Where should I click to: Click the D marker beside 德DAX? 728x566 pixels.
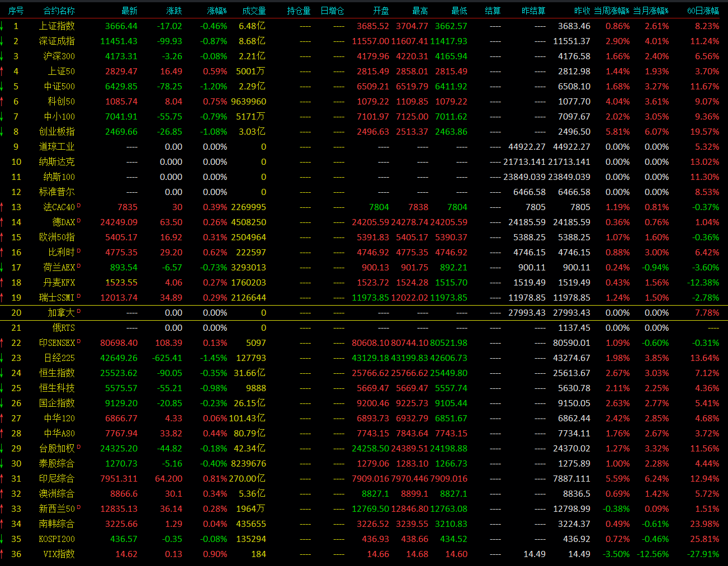pos(79,221)
